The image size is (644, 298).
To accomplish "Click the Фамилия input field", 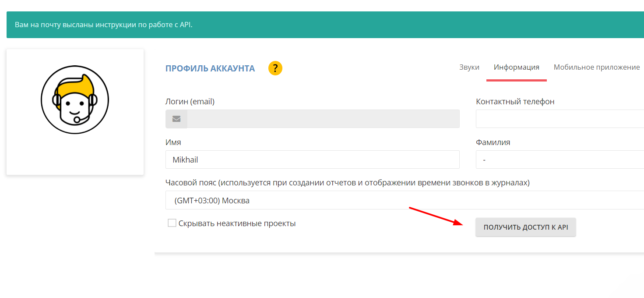I will pyautogui.click(x=560, y=160).
